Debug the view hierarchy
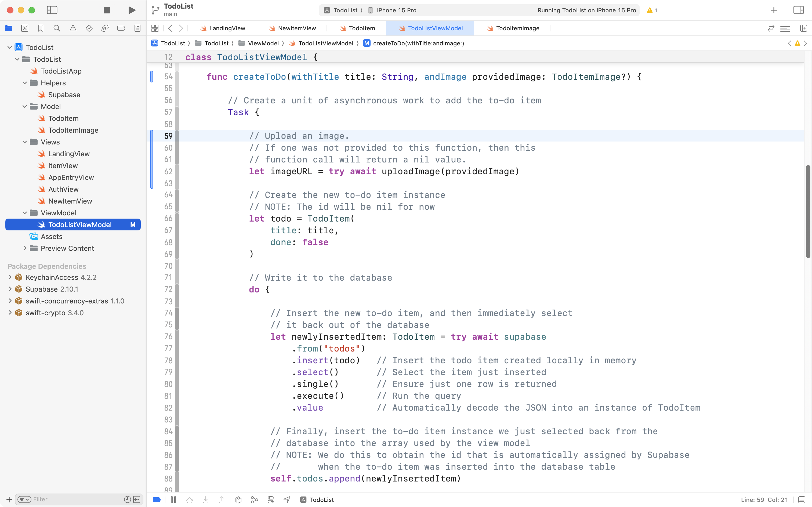Screen dimensions: 812x507 point(238,500)
